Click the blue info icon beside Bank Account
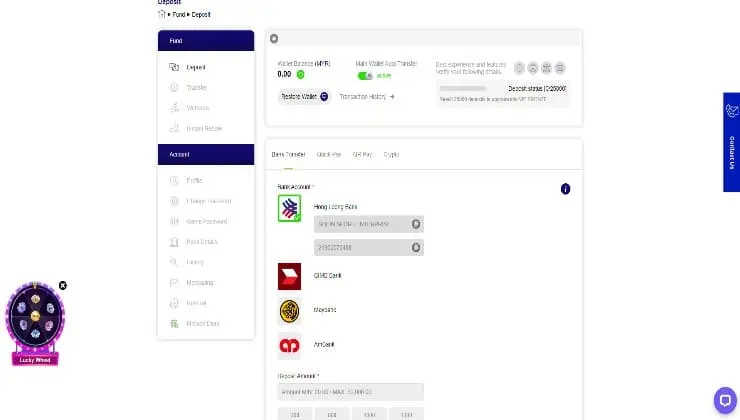 pos(565,189)
